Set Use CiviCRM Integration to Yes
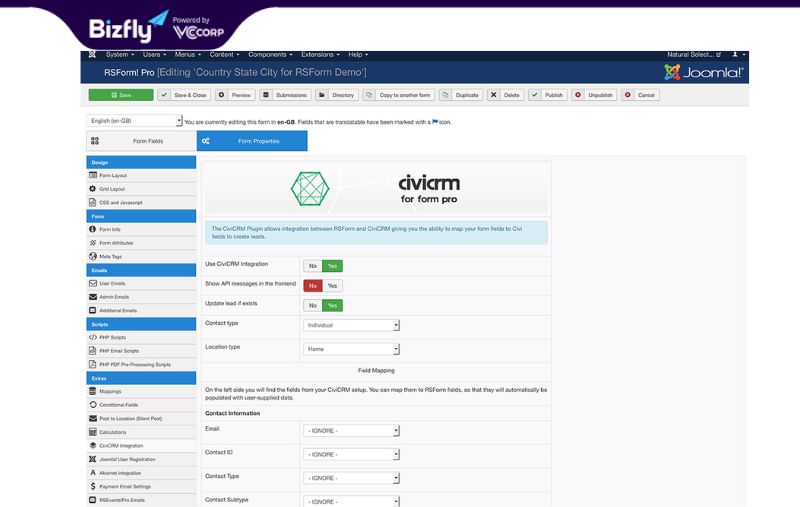 333,266
